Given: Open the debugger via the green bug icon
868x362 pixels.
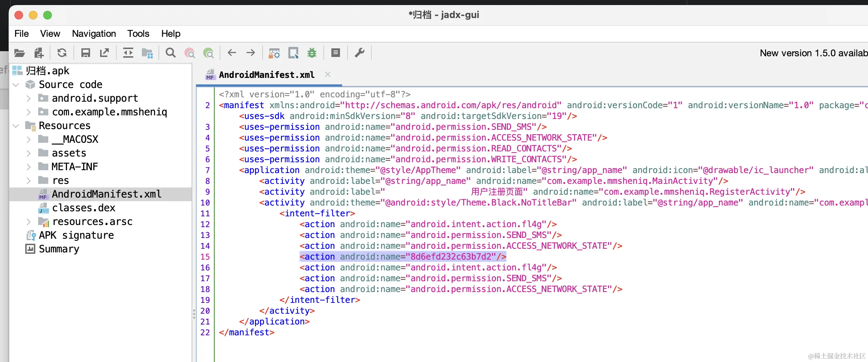Looking at the screenshot, I should pyautogui.click(x=312, y=53).
